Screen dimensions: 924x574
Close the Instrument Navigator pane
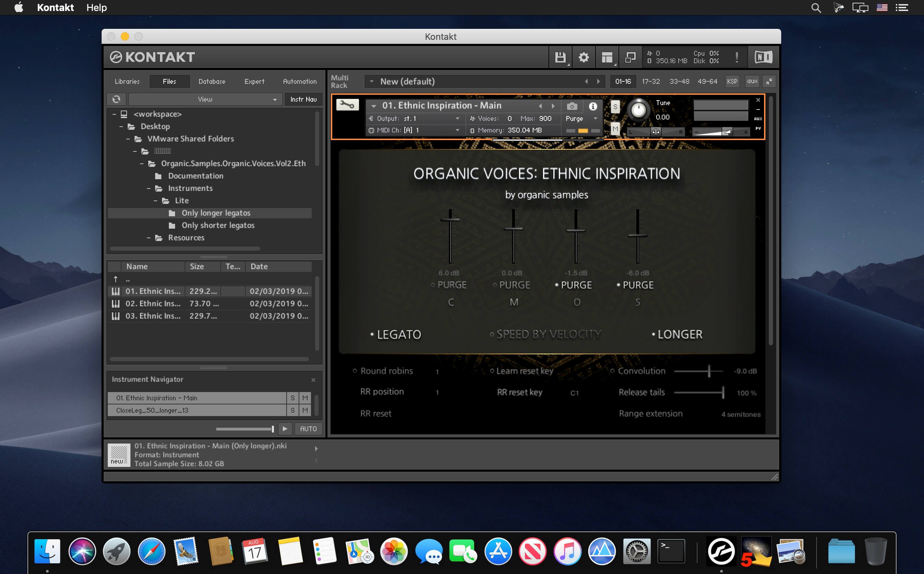coord(313,380)
